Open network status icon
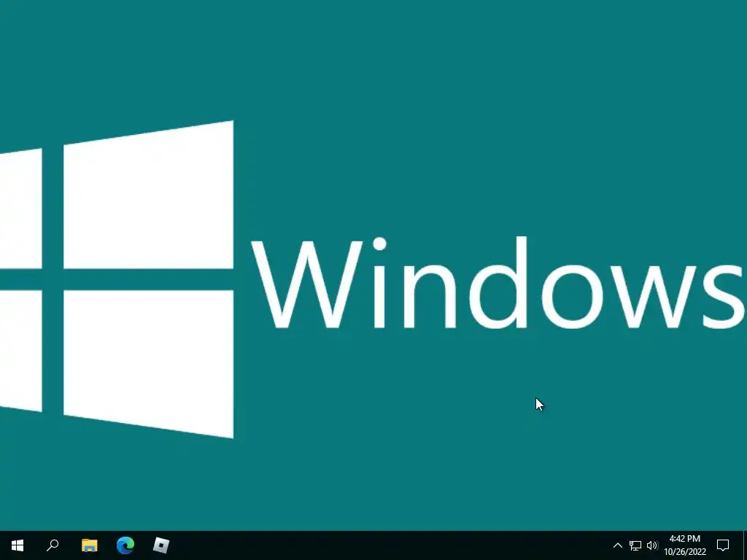747x560 pixels. click(x=635, y=545)
